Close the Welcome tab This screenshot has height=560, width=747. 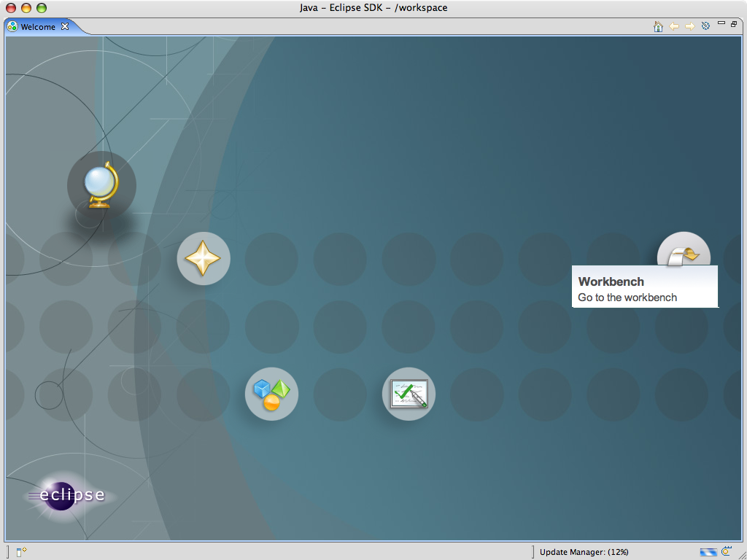point(65,26)
